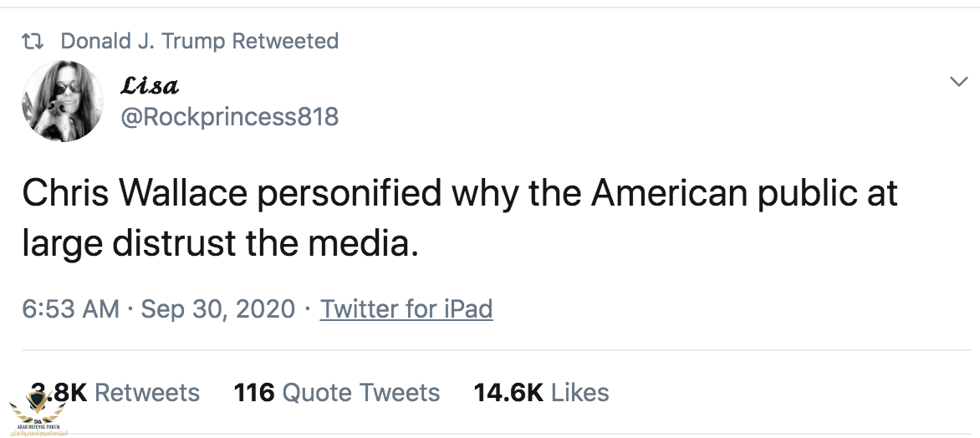Image resolution: width=980 pixels, height=438 pixels.
Task: Click the word 'Retweeted' in the header line
Action: [285, 41]
